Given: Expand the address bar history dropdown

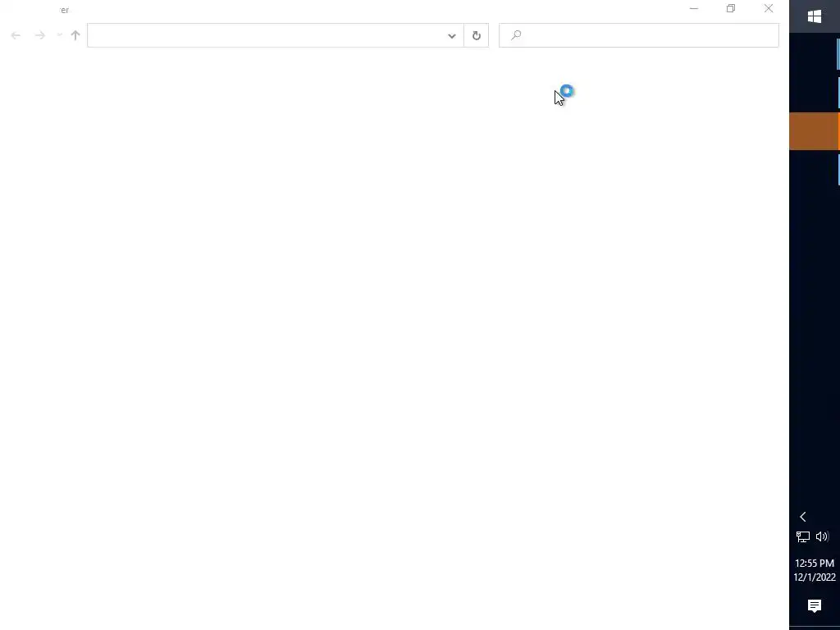Looking at the screenshot, I should point(452,36).
